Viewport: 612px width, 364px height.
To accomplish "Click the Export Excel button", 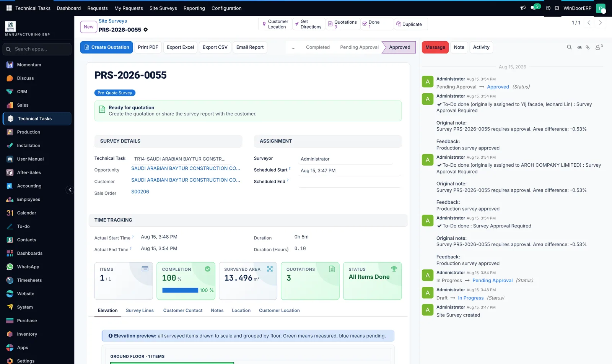I will pyautogui.click(x=180, y=47).
